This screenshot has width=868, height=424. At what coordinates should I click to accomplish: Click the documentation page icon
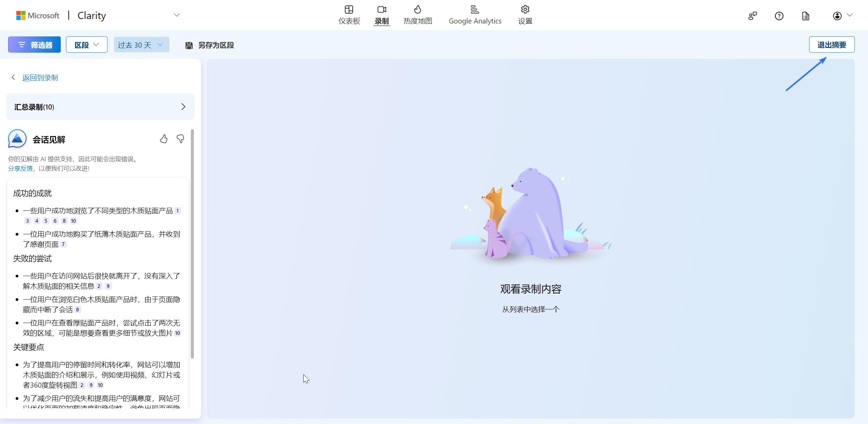[805, 16]
